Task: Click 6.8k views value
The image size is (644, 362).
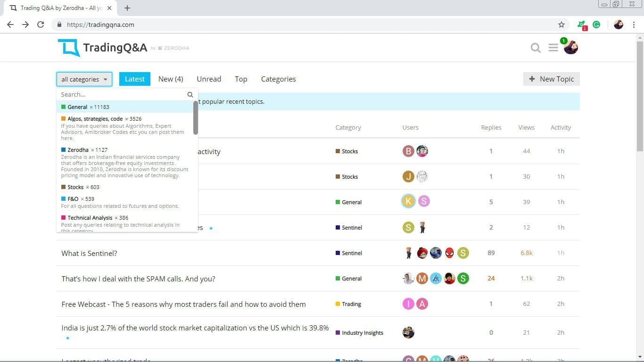Action: [526, 253]
